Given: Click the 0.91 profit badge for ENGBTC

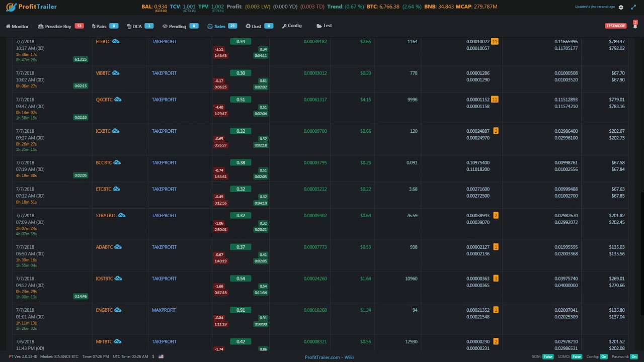Looking at the screenshot, I should pyautogui.click(x=241, y=310).
